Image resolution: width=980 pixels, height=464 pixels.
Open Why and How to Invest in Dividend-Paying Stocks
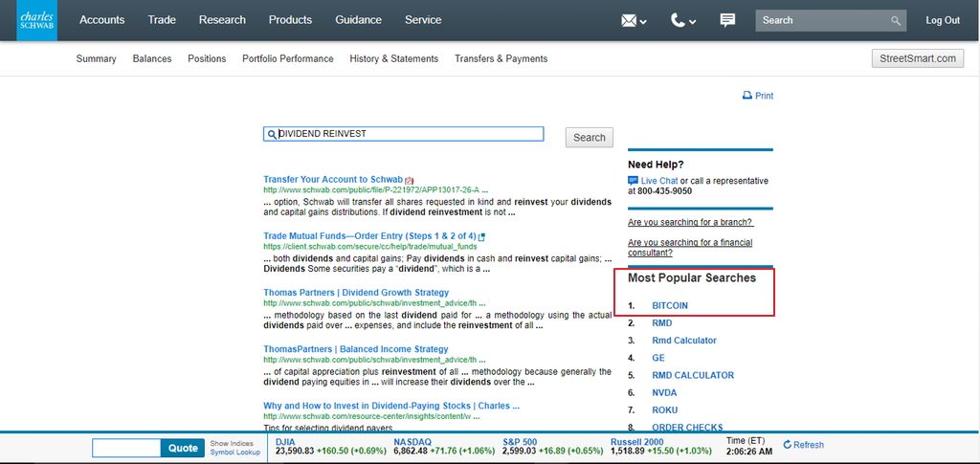coord(391,406)
